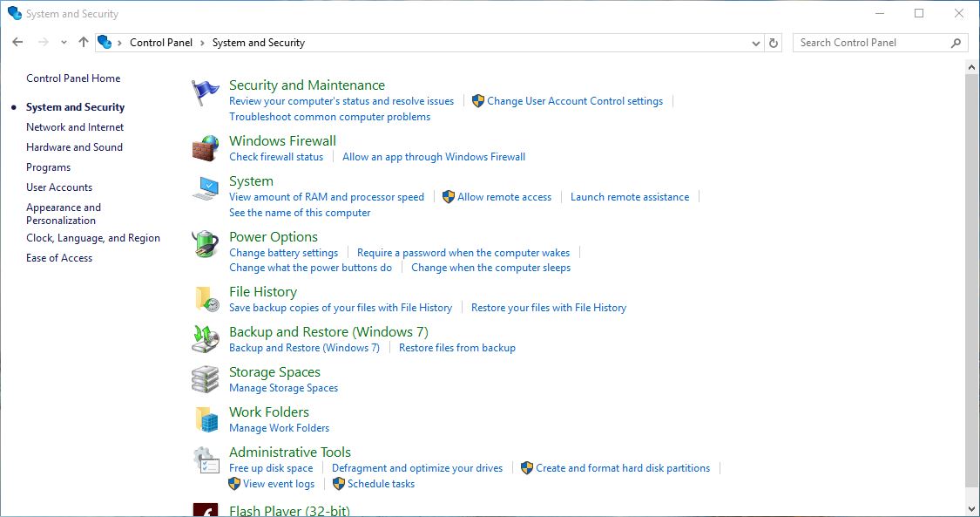Open the Work Folders icon
This screenshot has width=980, height=517.
206,419
